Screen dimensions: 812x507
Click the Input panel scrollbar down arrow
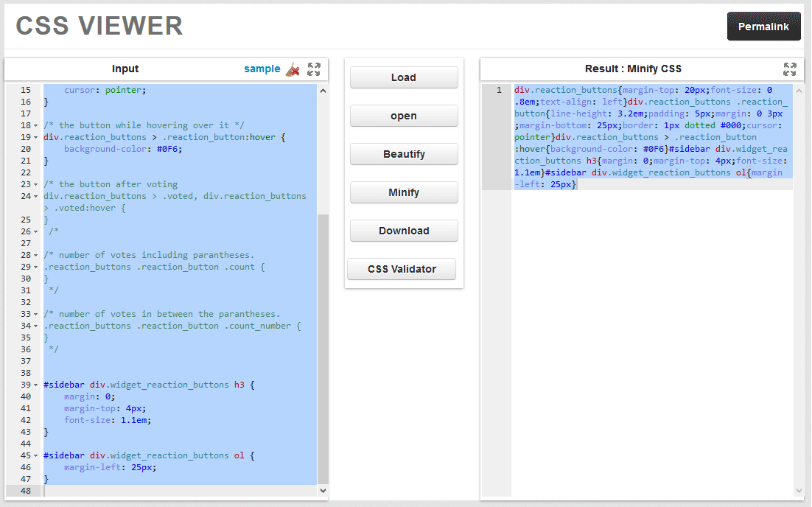click(x=323, y=490)
